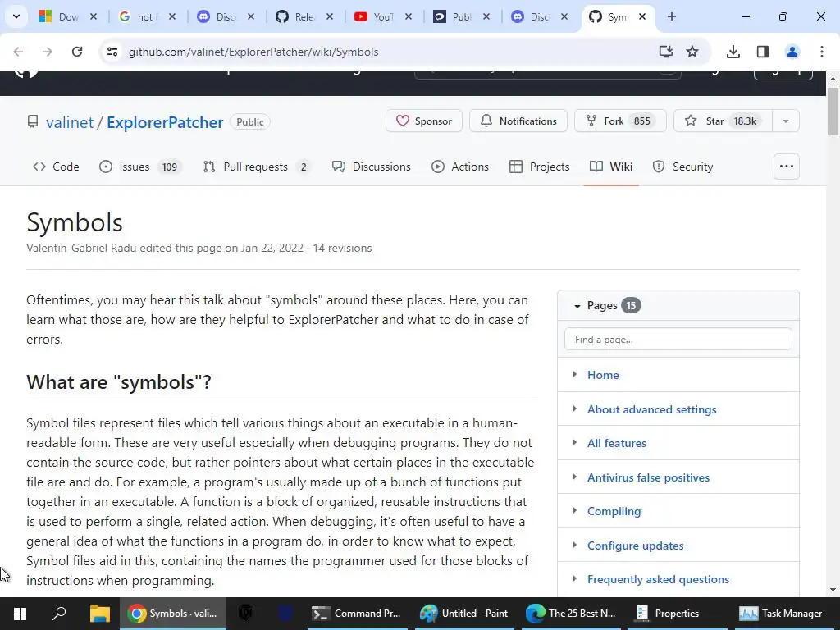Bookmark this page with star icon
The image size is (840, 630).
click(x=692, y=52)
